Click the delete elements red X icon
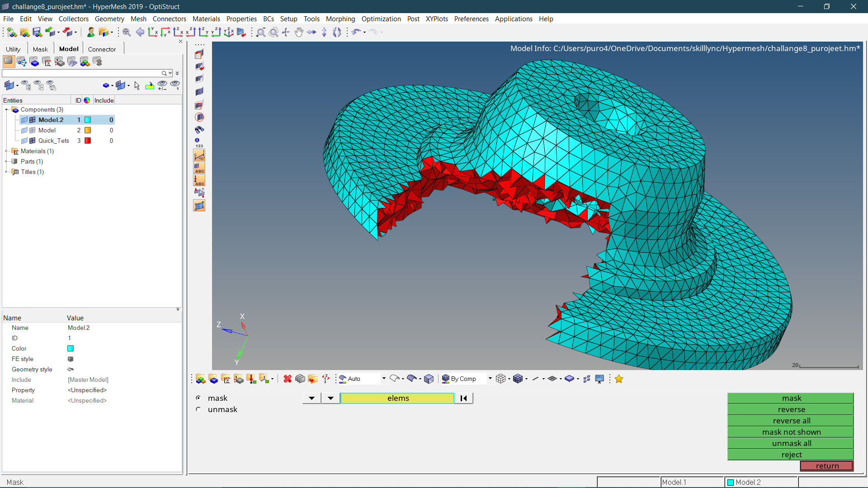 click(x=287, y=379)
